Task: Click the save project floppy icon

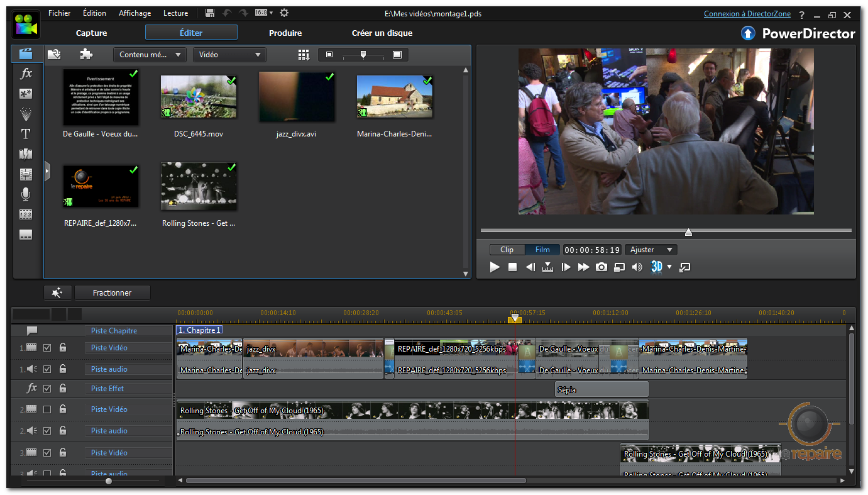Action: [210, 13]
